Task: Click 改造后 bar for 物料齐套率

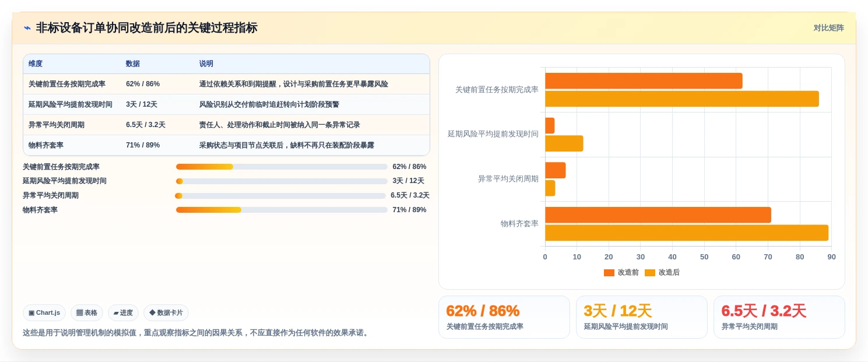Action: click(687, 233)
